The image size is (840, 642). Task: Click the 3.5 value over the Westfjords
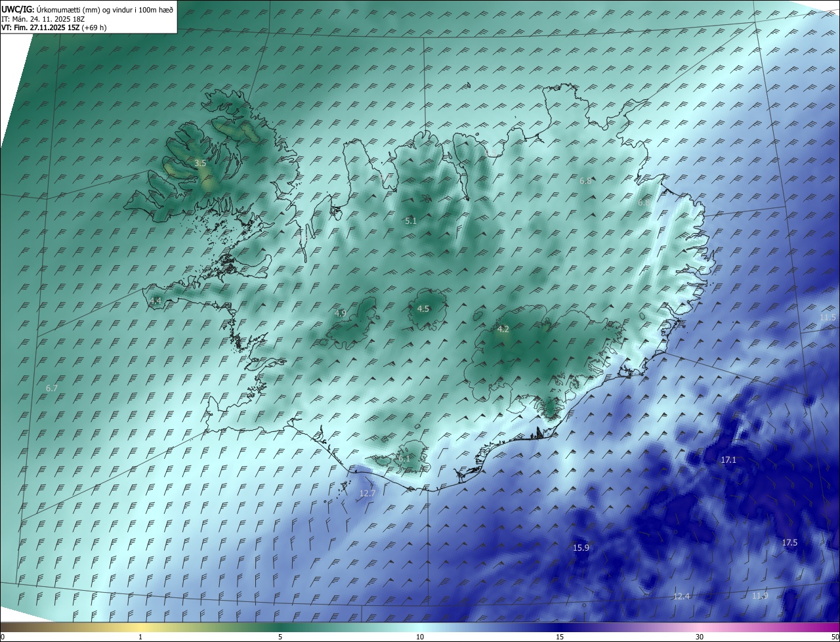click(x=200, y=163)
